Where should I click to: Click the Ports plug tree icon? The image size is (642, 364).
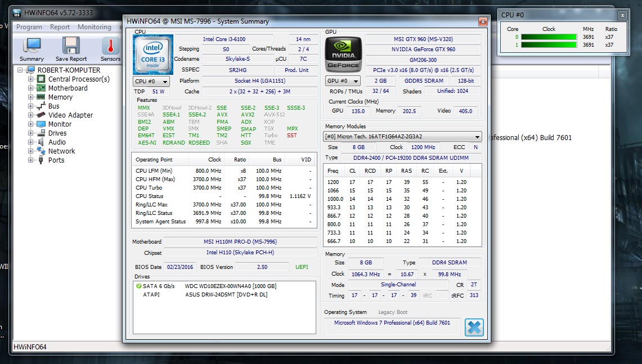[x=41, y=160]
